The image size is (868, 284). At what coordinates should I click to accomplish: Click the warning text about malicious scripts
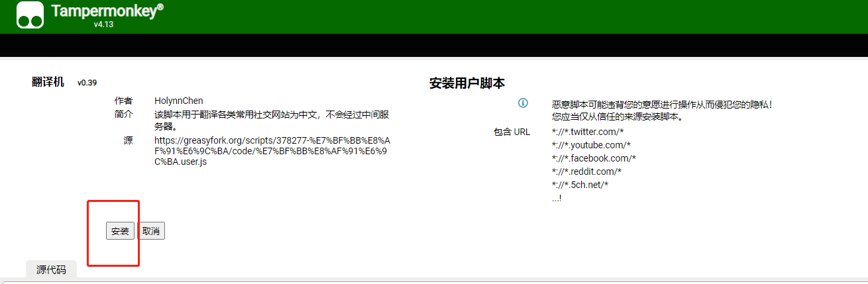click(662, 111)
